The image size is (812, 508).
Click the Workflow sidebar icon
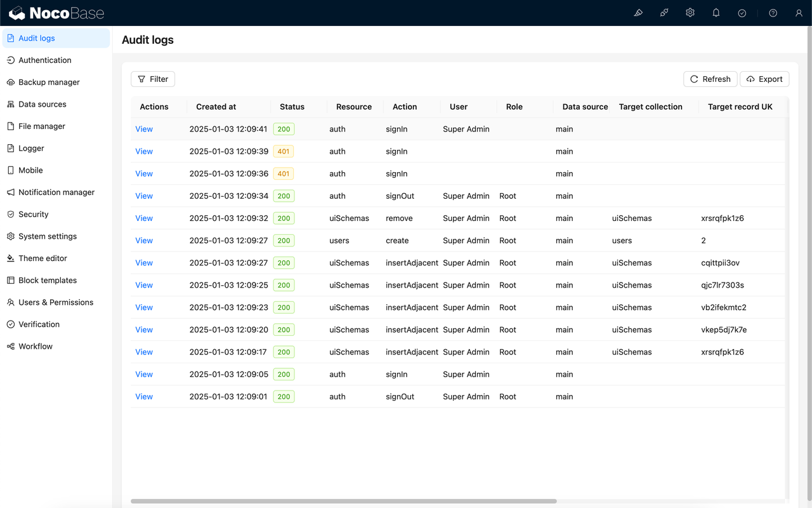coord(11,346)
